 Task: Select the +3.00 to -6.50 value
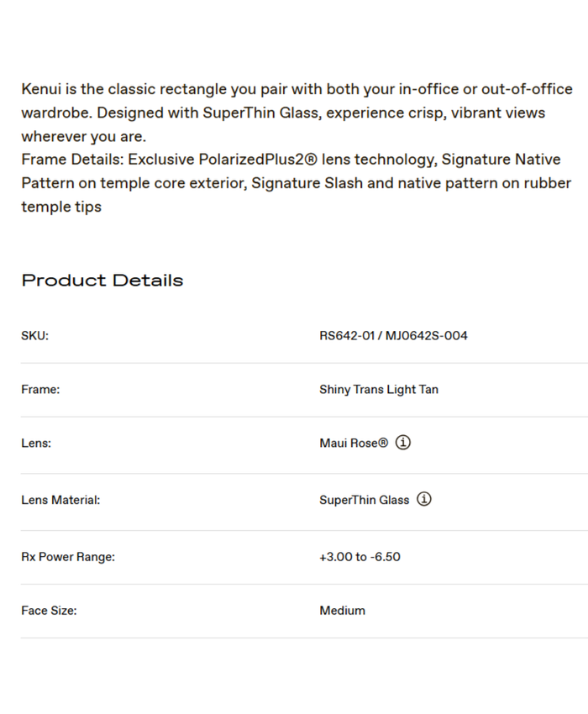(360, 557)
